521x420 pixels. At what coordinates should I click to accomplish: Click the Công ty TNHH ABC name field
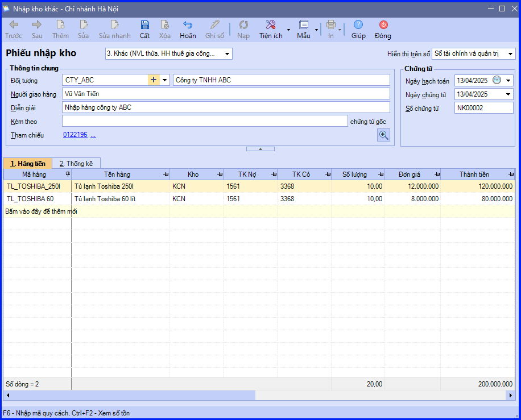click(x=282, y=80)
